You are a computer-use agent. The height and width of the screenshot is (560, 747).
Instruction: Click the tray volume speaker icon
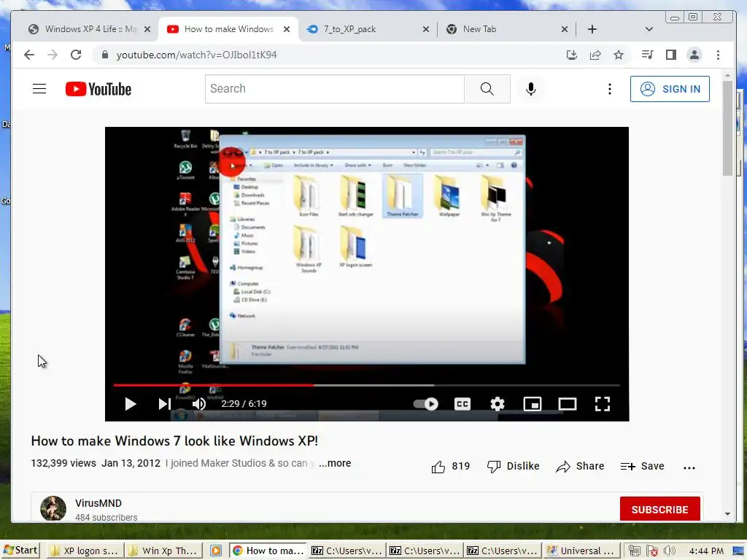tap(669, 551)
